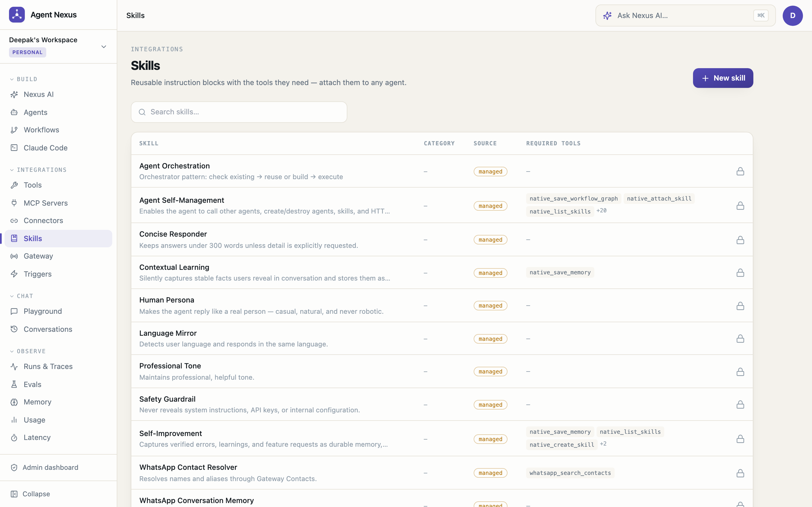
Task: Collapse the BUILD sidebar section
Action: (12, 79)
